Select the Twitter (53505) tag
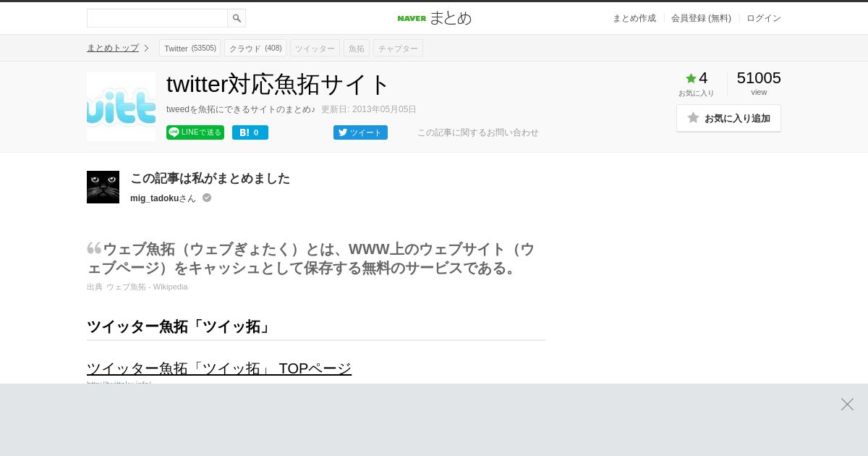 click(190, 48)
